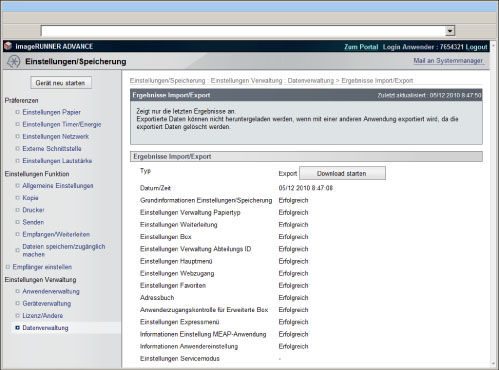This screenshot has width=499, height=370.
Task: Click the selected Datenverwaltung bullet icon
Action: pyautogui.click(x=18, y=328)
